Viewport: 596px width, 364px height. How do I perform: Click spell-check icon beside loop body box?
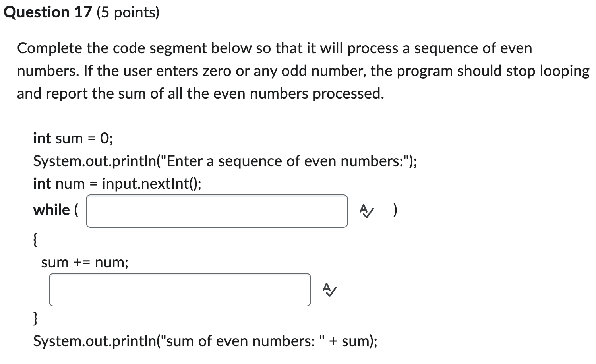[330, 290]
